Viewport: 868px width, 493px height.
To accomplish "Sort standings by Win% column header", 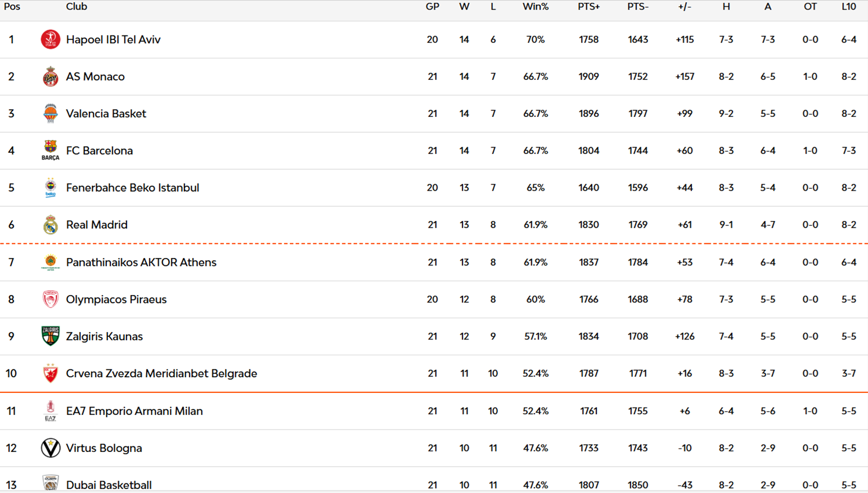I will (x=535, y=7).
